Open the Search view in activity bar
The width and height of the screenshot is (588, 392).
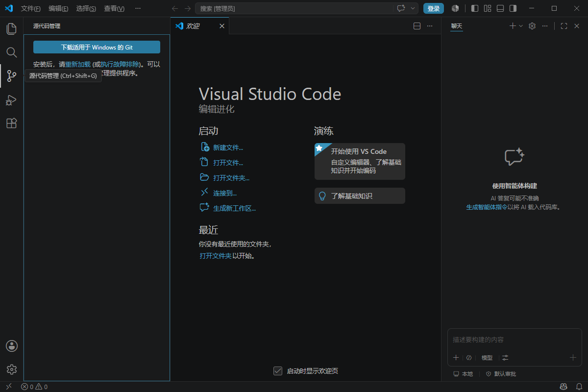[11, 52]
